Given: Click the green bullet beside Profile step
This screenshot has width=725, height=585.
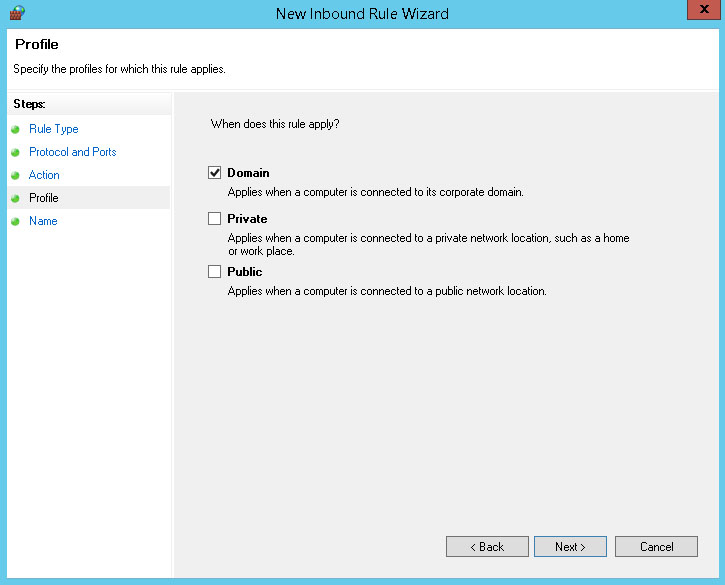Looking at the screenshot, I should (16, 199).
